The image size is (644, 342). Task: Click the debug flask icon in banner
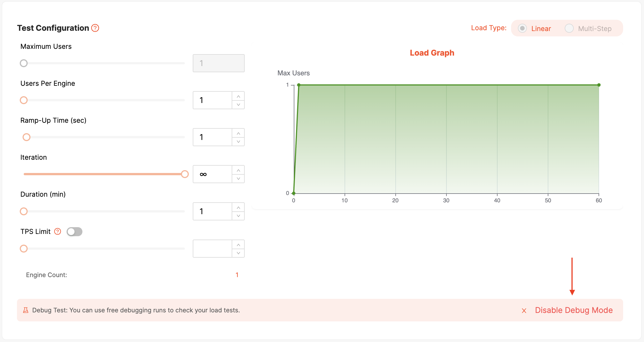(x=26, y=310)
